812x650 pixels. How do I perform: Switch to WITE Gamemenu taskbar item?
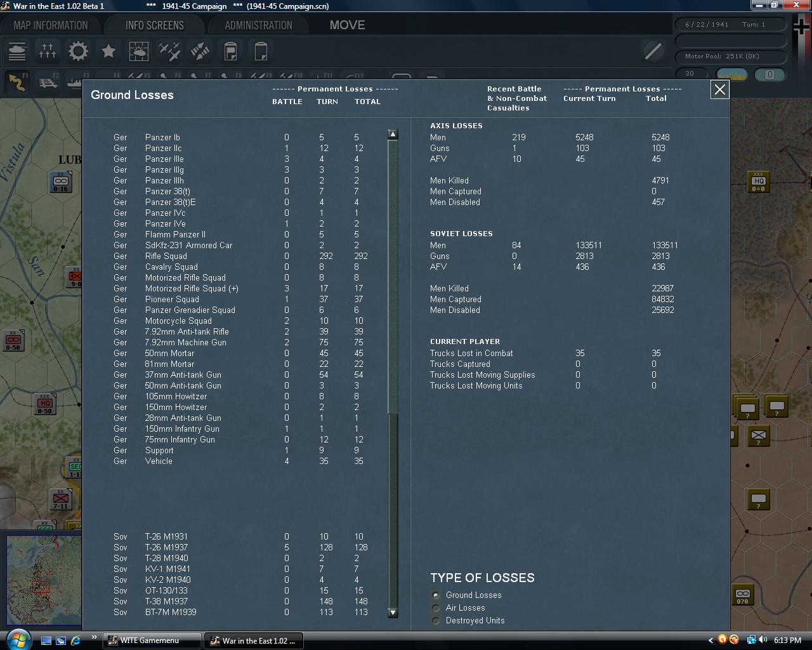coord(152,640)
